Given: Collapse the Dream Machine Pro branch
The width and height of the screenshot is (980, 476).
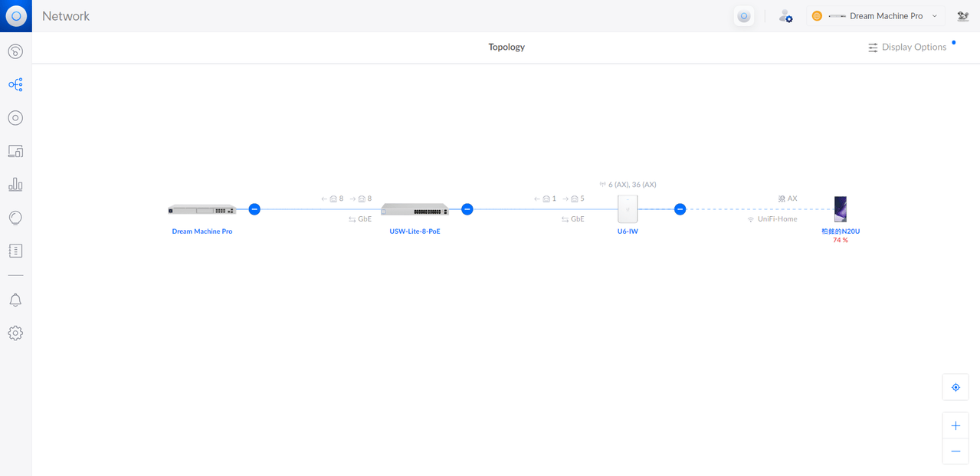Looking at the screenshot, I should point(254,209).
